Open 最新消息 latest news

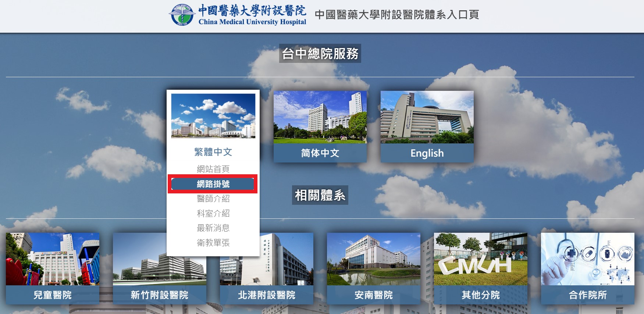[213, 228]
